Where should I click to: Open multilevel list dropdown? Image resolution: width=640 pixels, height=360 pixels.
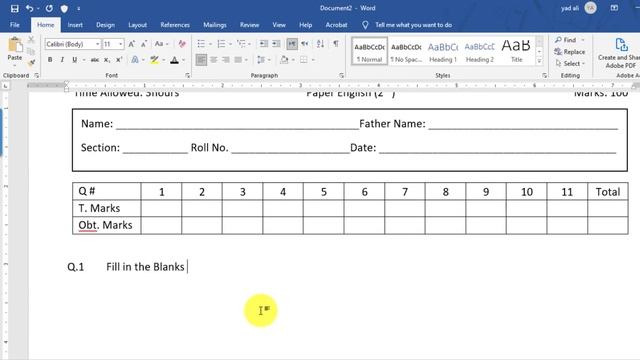pos(249,44)
